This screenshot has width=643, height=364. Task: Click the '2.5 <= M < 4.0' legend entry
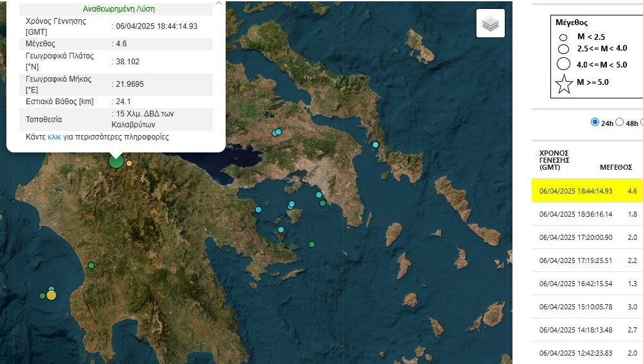(x=593, y=48)
